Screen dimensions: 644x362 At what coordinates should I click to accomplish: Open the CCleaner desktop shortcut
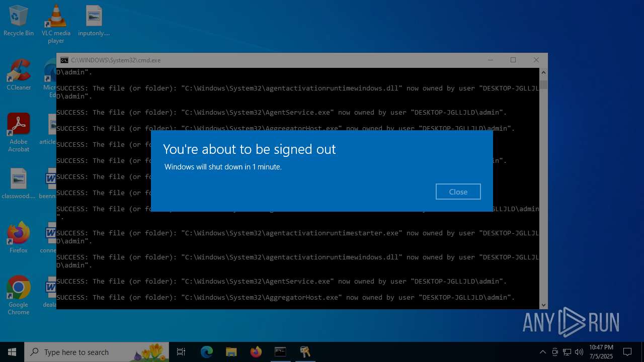[x=19, y=74]
